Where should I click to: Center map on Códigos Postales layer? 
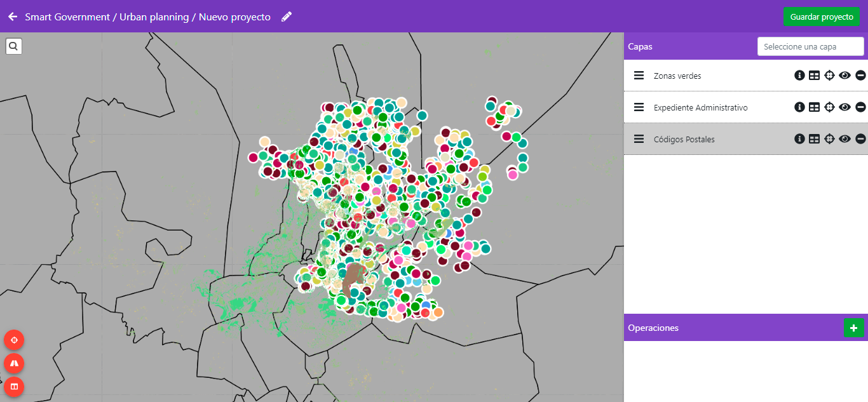pos(829,139)
